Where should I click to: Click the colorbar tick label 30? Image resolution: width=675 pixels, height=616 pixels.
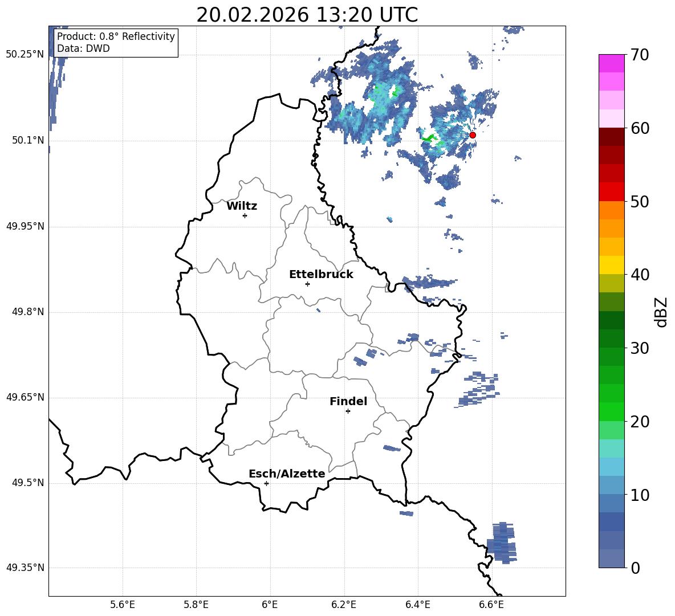tap(640, 348)
